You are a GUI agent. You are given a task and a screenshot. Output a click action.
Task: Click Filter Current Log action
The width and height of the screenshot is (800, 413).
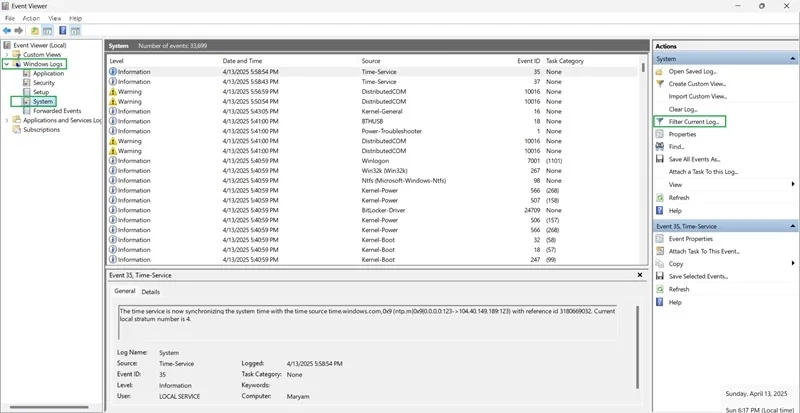[x=693, y=122]
